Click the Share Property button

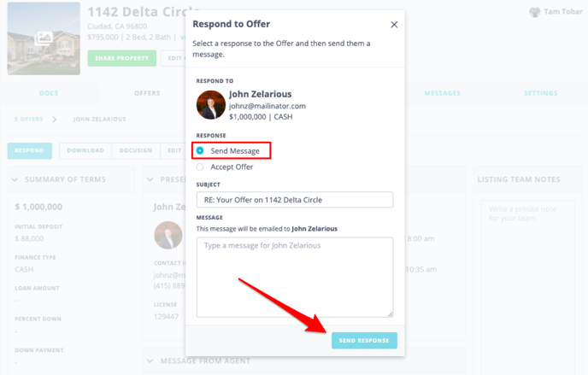pyautogui.click(x=122, y=58)
